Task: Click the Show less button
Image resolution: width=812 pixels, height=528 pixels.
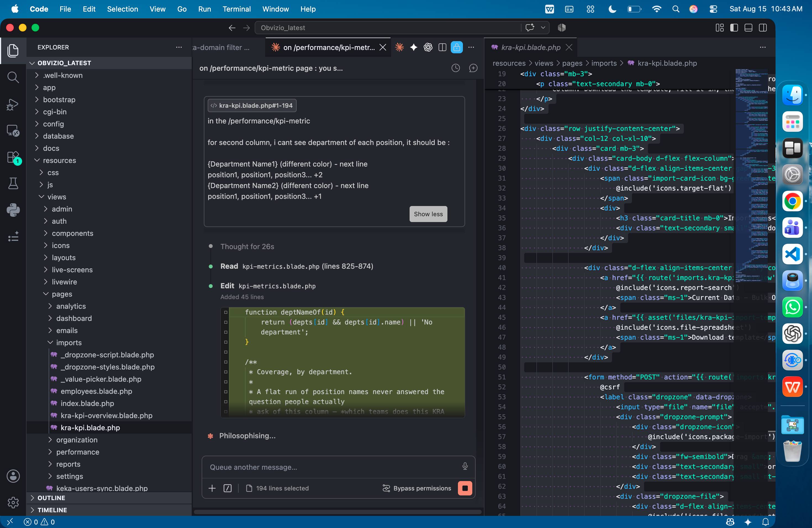Action: click(428, 214)
